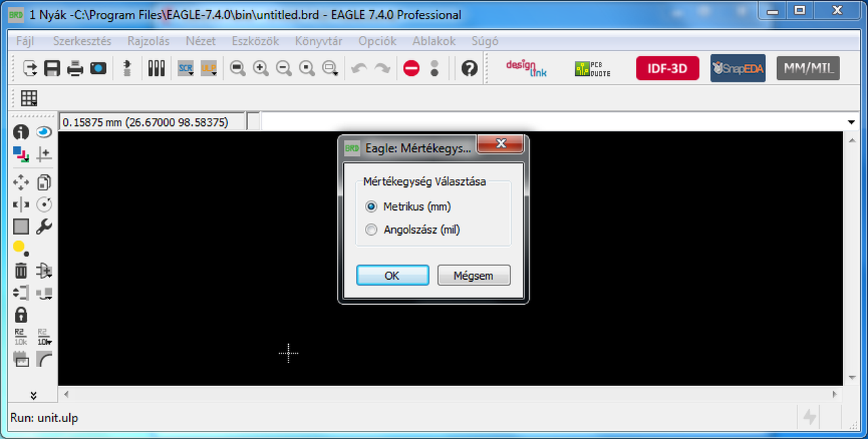Open the Value tool dropdown
Image resolution: width=868 pixels, height=439 pixels.
[44, 337]
